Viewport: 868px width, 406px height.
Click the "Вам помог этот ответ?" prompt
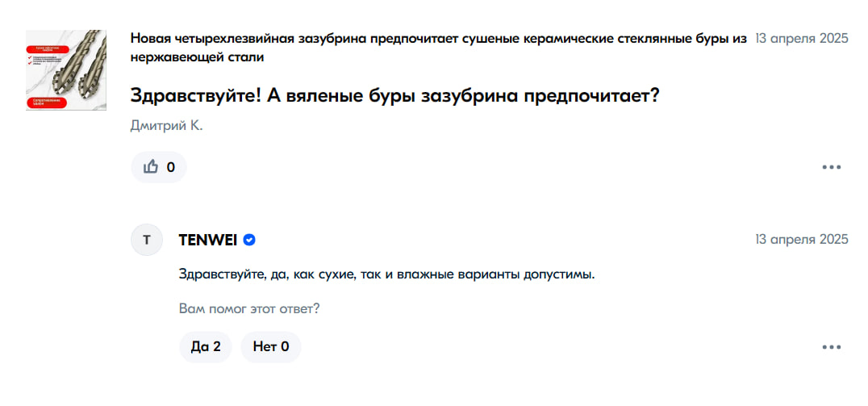coord(248,308)
